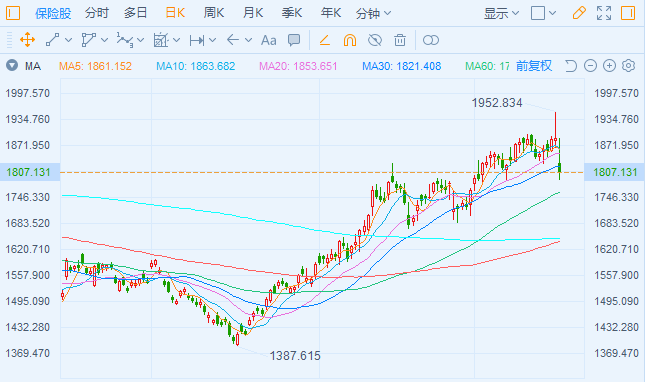Select the 年K tab
This screenshot has width=645, height=382.
[x=331, y=13]
